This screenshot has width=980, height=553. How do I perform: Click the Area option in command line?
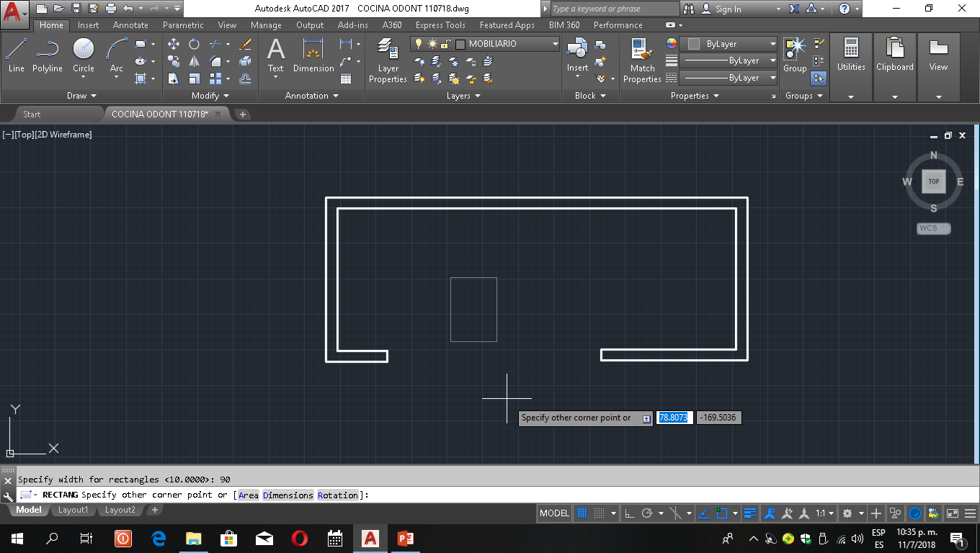[248, 495]
